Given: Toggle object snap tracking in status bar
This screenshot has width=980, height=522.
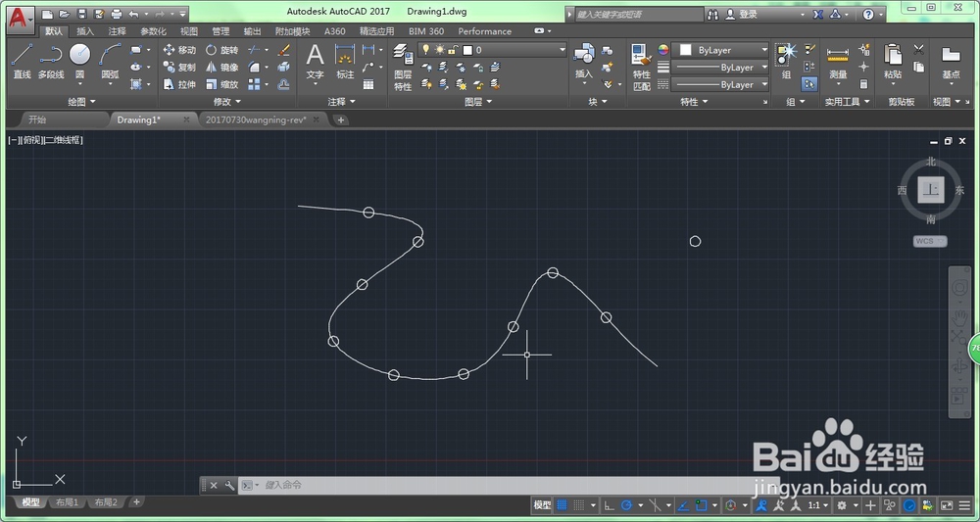Looking at the screenshot, I should 683,505.
